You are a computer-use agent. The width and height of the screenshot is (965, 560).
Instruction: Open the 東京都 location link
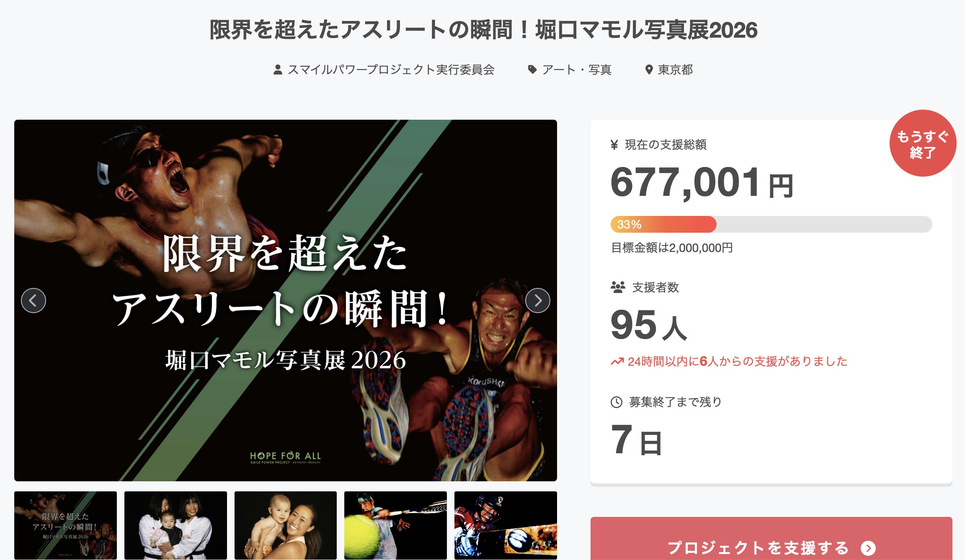[x=675, y=70]
